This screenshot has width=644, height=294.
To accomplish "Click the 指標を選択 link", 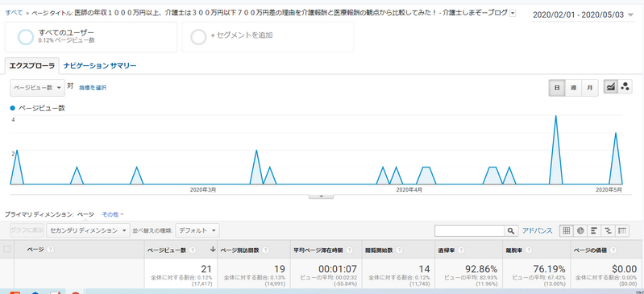I will (93, 88).
